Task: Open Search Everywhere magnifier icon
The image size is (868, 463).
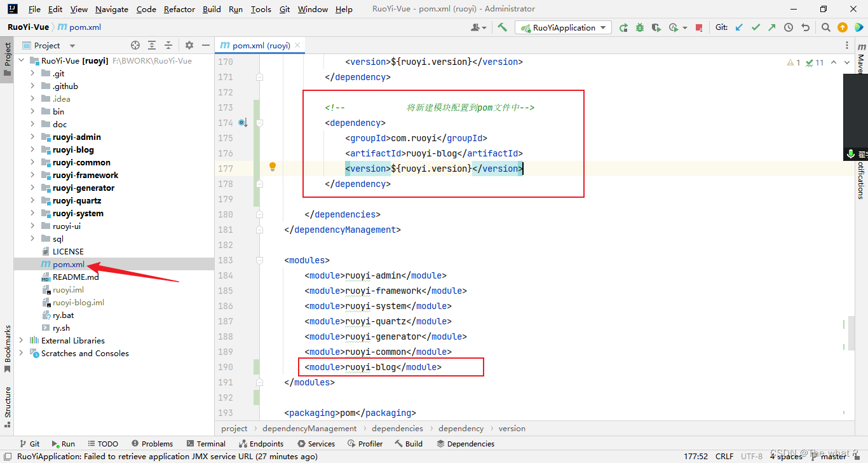Action: (x=825, y=27)
